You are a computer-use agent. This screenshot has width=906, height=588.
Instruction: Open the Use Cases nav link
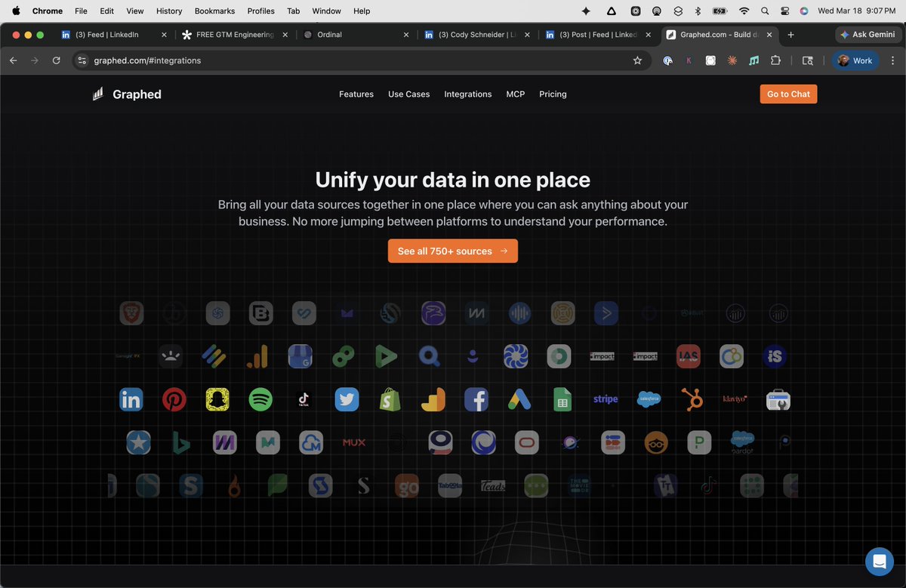click(408, 94)
